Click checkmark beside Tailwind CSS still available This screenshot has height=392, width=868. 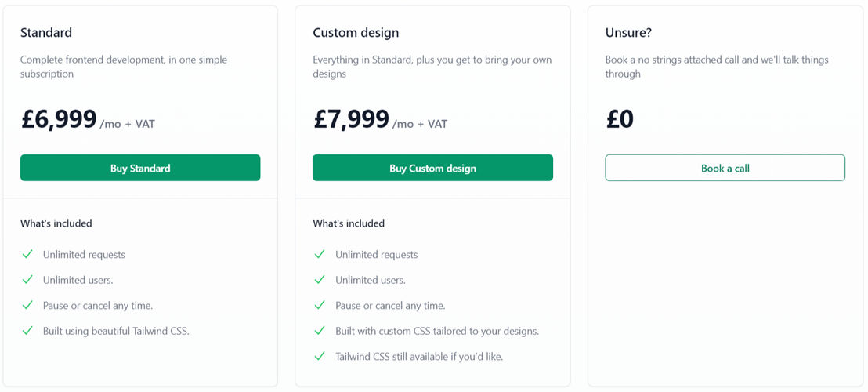coord(320,356)
